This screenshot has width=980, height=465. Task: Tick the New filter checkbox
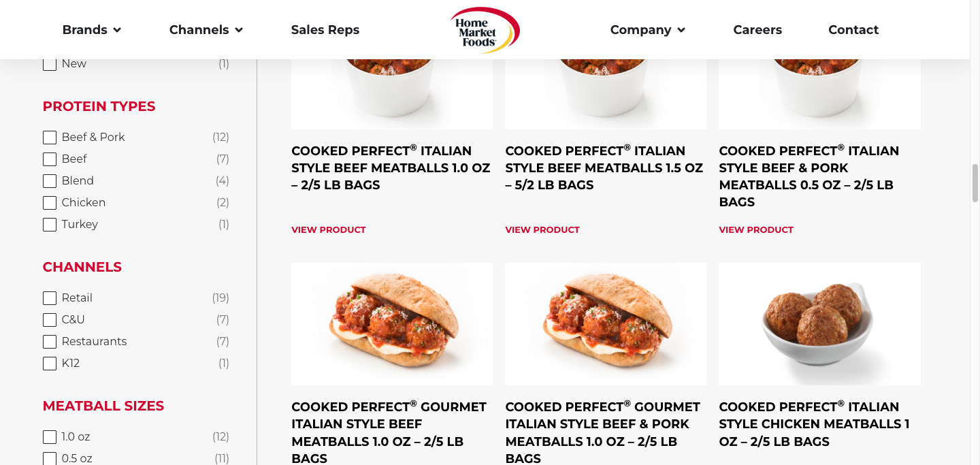point(50,64)
